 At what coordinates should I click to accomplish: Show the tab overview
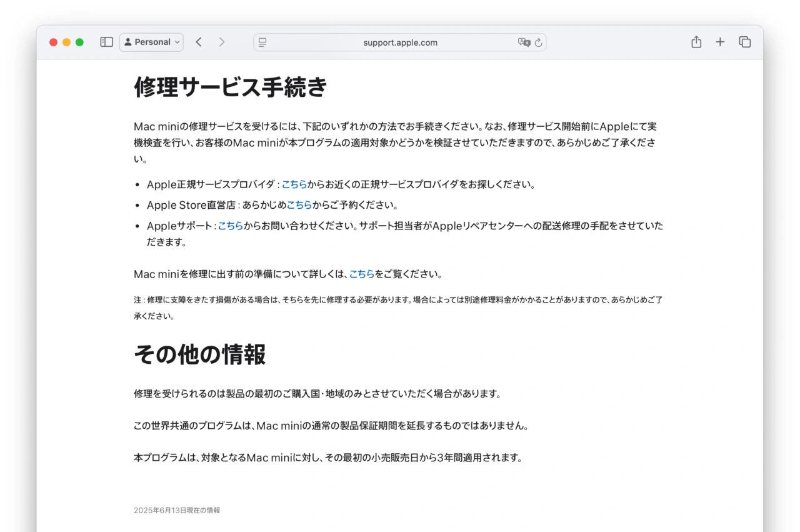[744, 42]
